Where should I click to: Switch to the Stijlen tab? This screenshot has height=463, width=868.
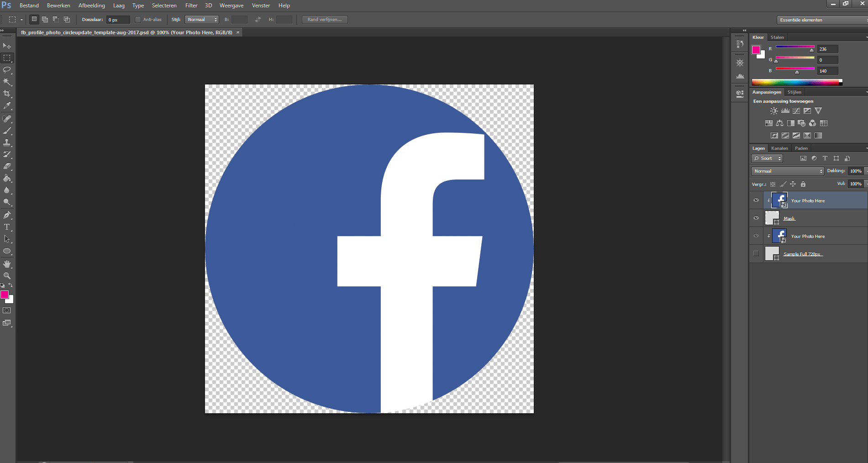[794, 92]
